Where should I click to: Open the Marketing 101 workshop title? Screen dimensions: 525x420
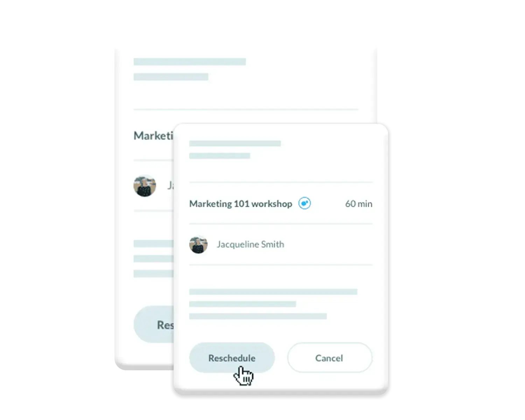pos(240,204)
